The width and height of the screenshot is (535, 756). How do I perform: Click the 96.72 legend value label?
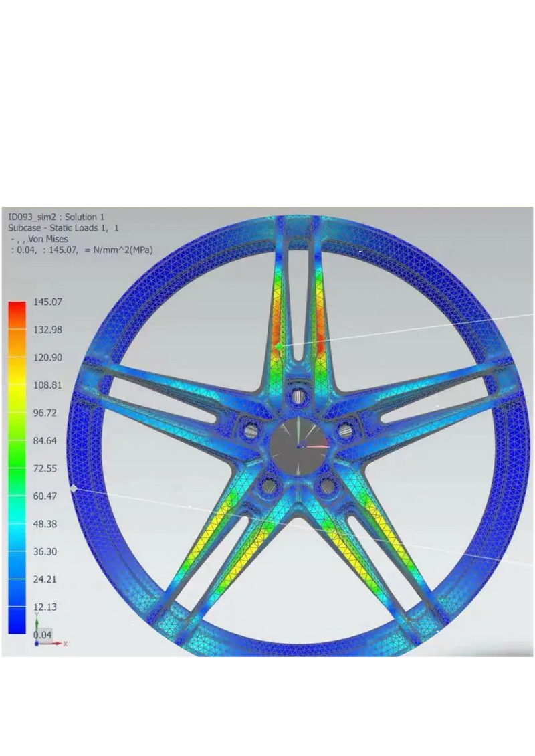[43, 413]
